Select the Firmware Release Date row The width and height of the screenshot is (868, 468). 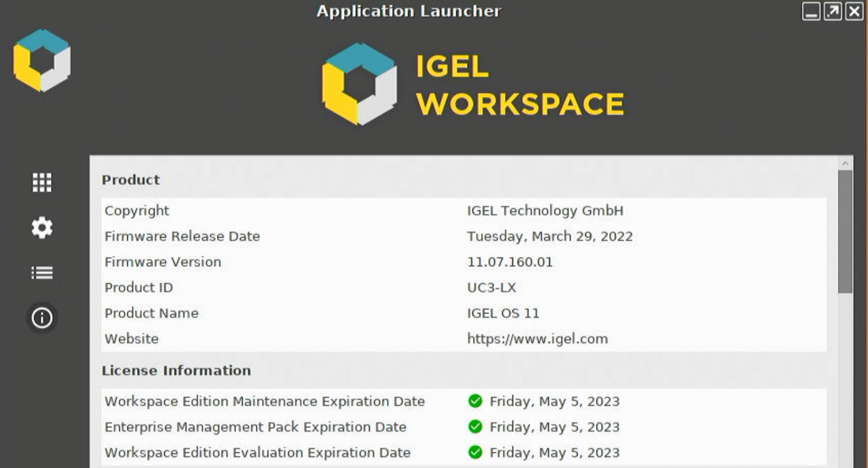[464, 236]
